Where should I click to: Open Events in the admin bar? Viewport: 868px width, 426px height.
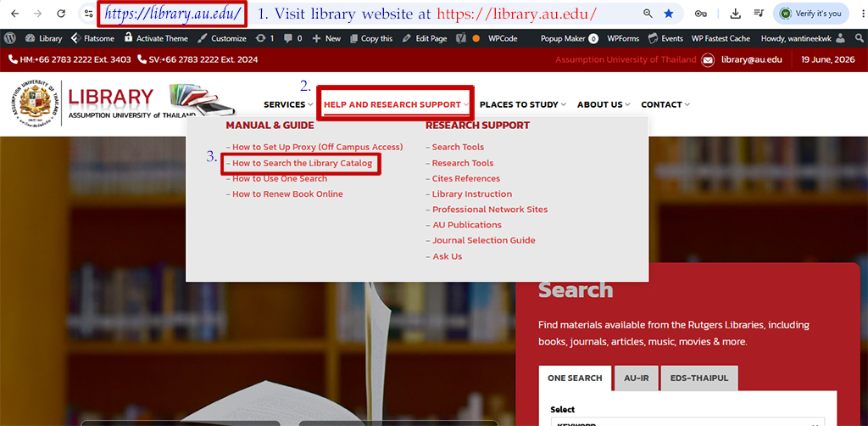coord(665,38)
